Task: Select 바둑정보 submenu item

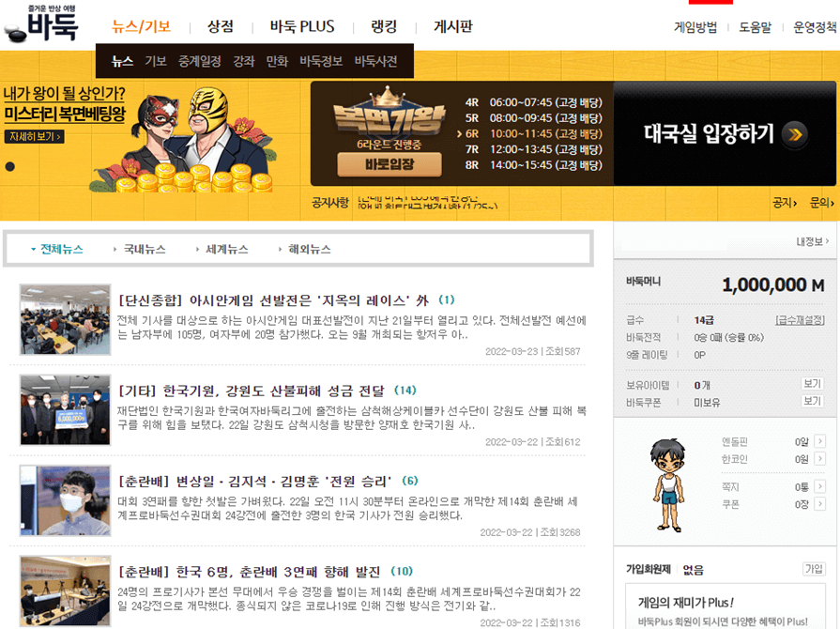Action: [321, 61]
